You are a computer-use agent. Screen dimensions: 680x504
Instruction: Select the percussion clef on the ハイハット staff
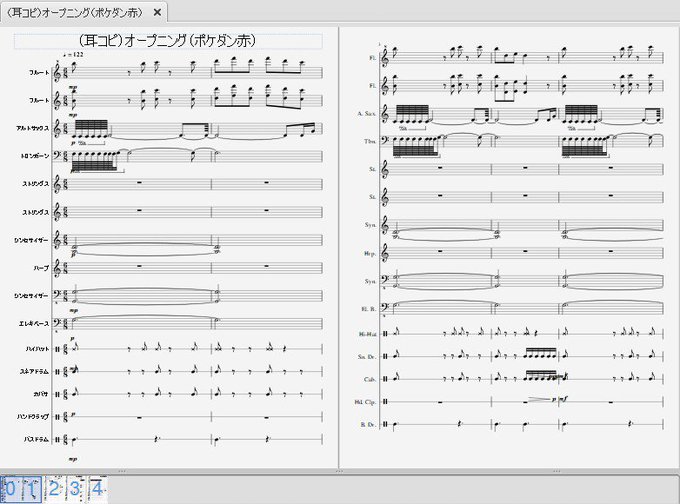pyautogui.click(x=58, y=349)
